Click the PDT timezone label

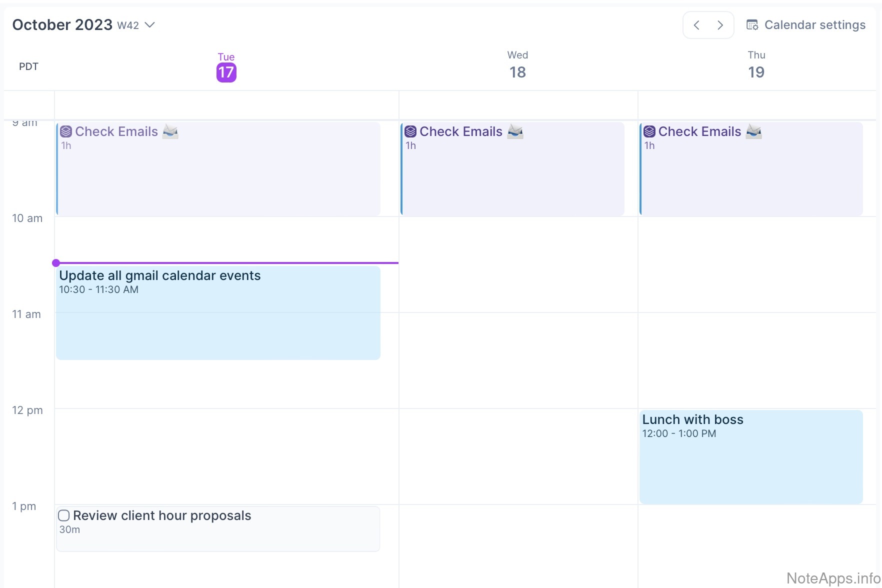(28, 66)
